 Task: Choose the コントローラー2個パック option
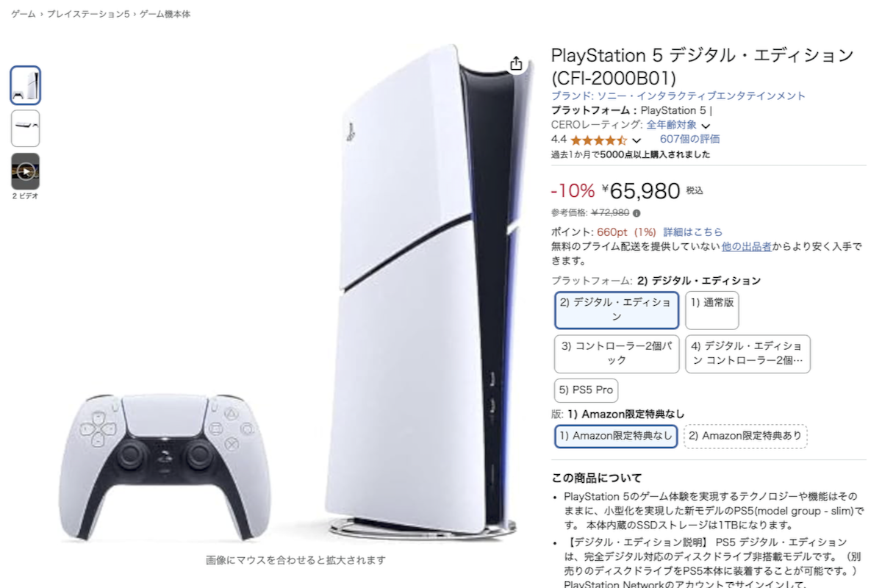(x=617, y=354)
